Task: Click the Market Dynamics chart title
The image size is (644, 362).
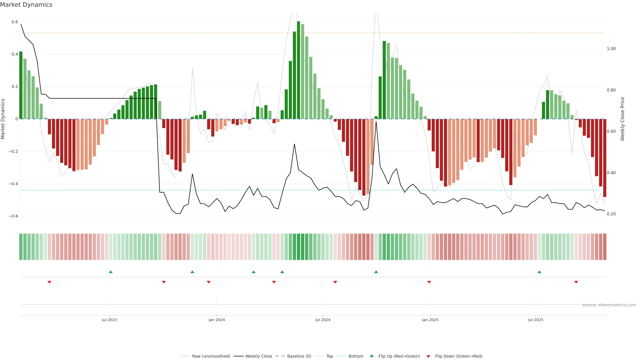Action: (x=26, y=5)
